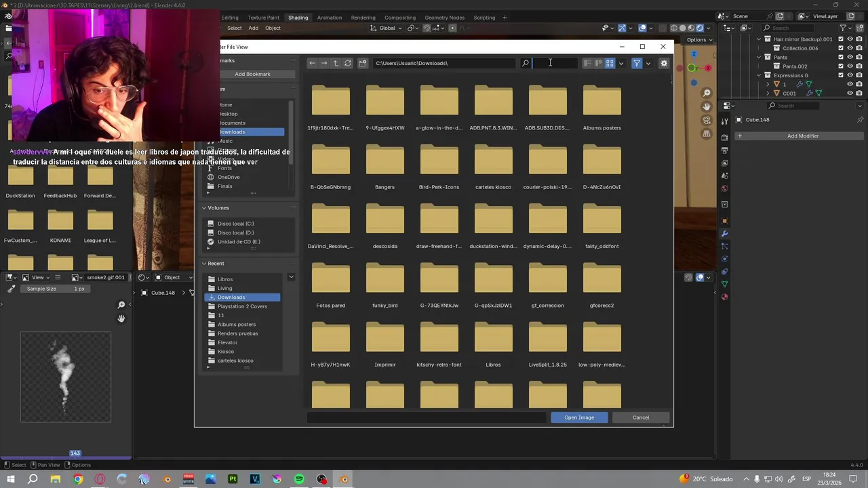Switch to Rendering workspace tab

click(363, 18)
